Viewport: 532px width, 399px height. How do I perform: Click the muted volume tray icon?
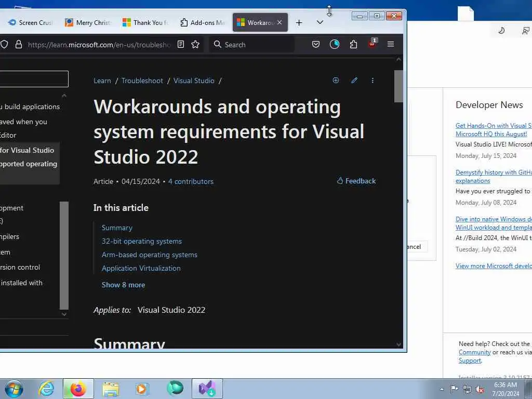(x=480, y=390)
